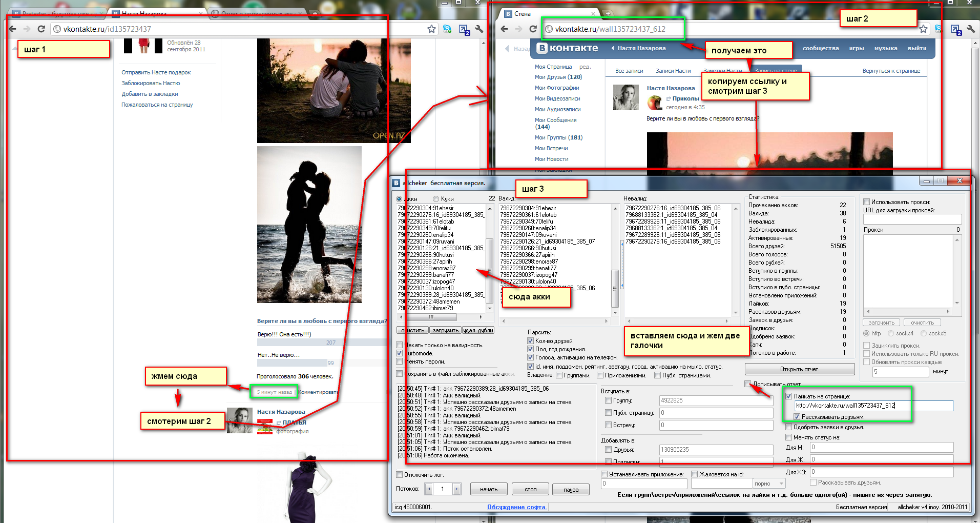Click the Всего друзей statistic value 51505
Screen dimensions: 980x523
(838, 246)
